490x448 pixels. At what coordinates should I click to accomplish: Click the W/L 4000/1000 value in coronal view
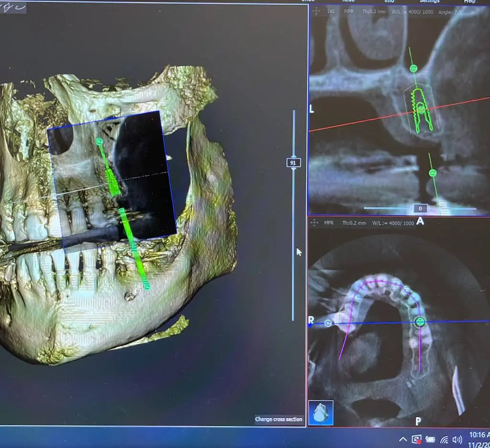pyautogui.click(x=412, y=12)
